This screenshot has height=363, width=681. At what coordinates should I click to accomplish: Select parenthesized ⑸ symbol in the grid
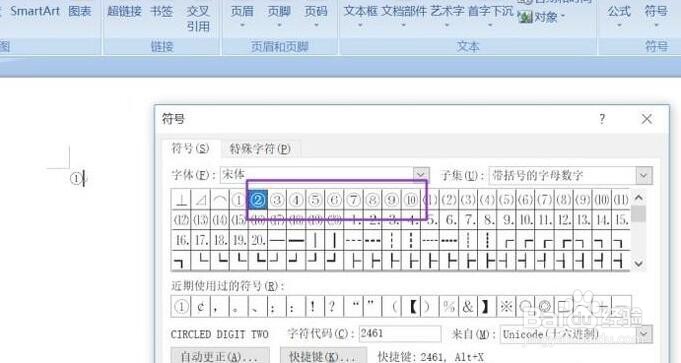click(506, 200)
